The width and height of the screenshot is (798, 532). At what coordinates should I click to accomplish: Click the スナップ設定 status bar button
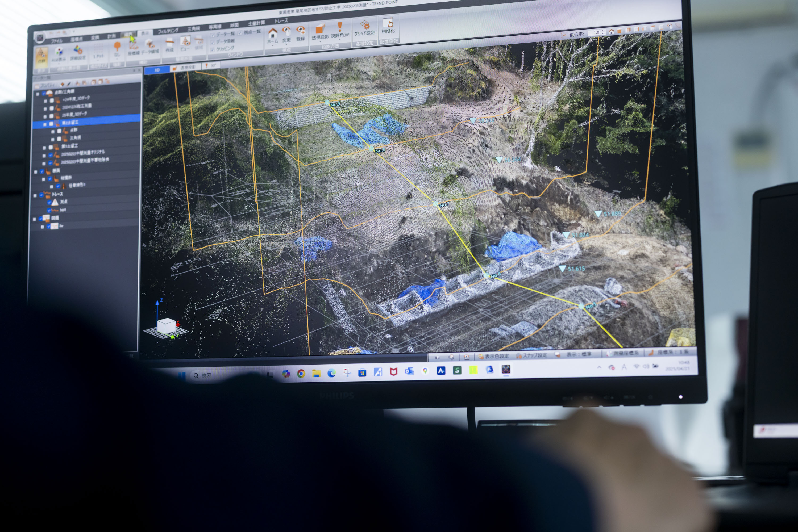tap(531, 355)
